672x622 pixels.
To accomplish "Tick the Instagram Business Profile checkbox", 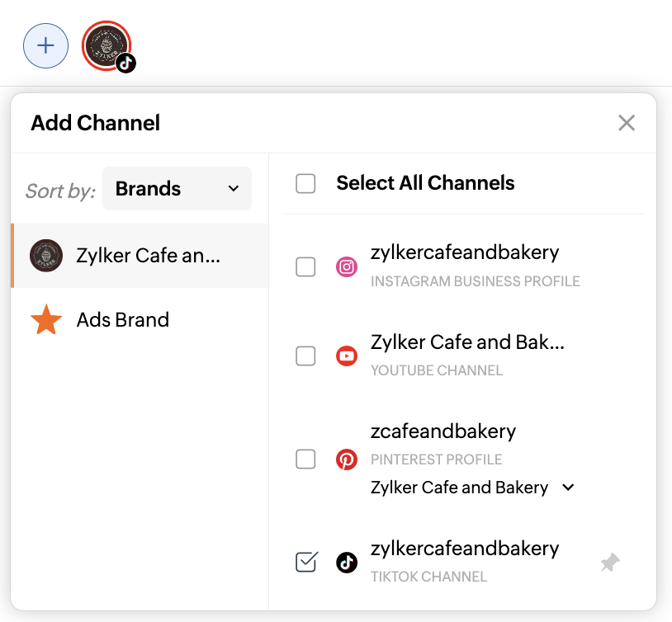I will (x=305, y=266).
